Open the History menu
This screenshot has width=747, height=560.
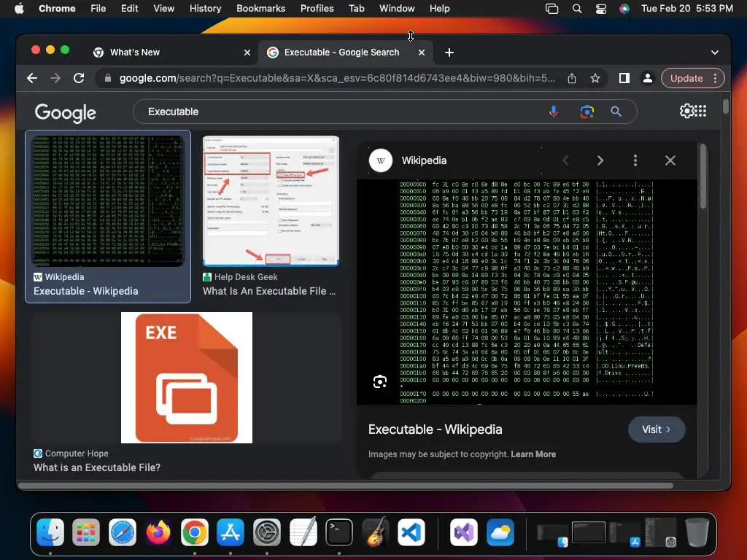point(205,9)
